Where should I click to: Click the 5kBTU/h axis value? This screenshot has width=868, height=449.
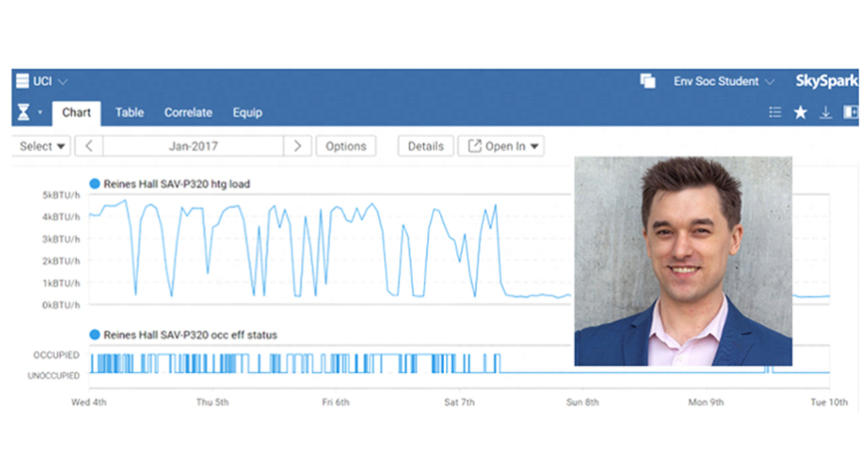[x=61, y=195]
